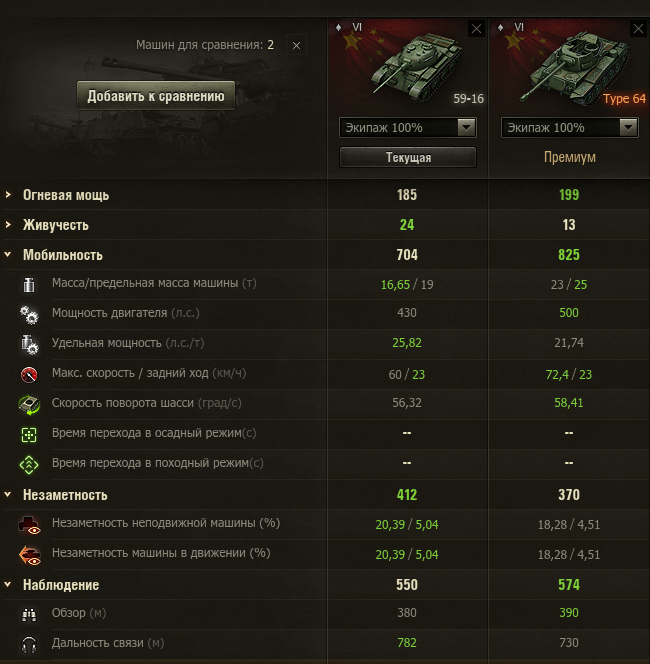Click the chassis traverse speed icon

click(x=29, y=404)
